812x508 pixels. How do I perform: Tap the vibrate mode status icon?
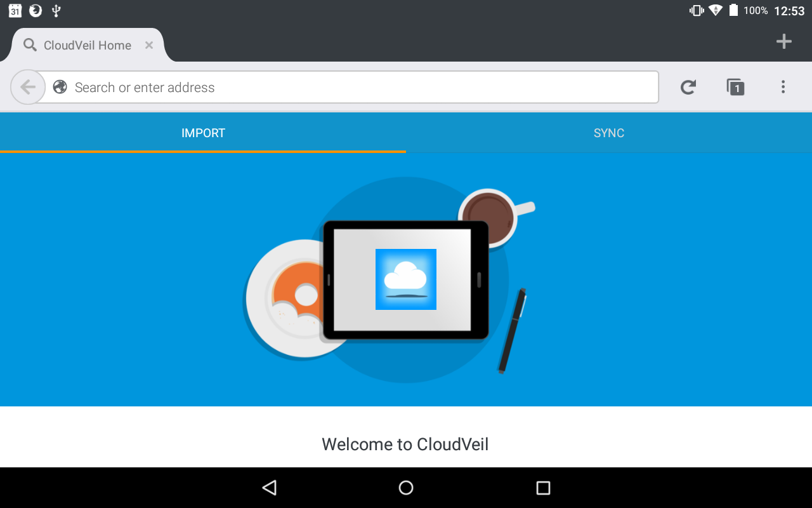tap(697, 10)
